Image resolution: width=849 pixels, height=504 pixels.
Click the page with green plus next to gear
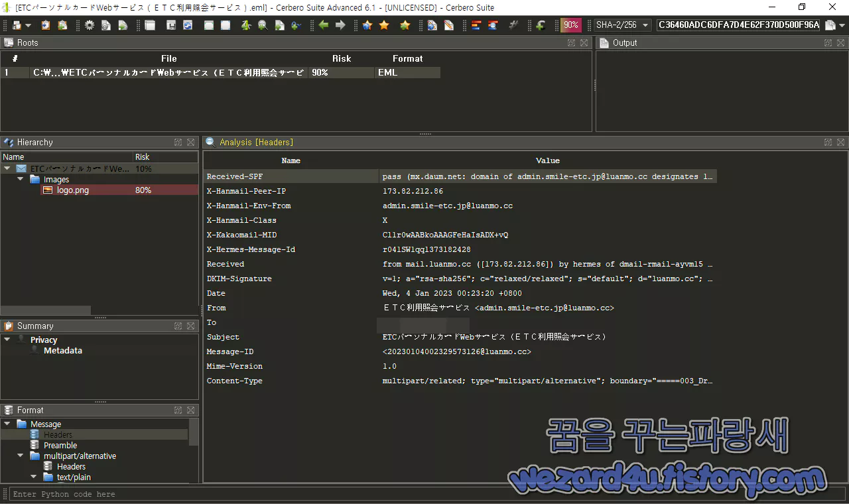pos(123,25)
